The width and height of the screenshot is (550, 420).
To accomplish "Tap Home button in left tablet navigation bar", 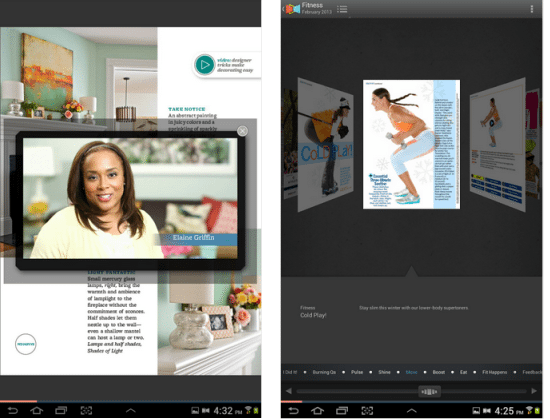I will pos(36,411).
